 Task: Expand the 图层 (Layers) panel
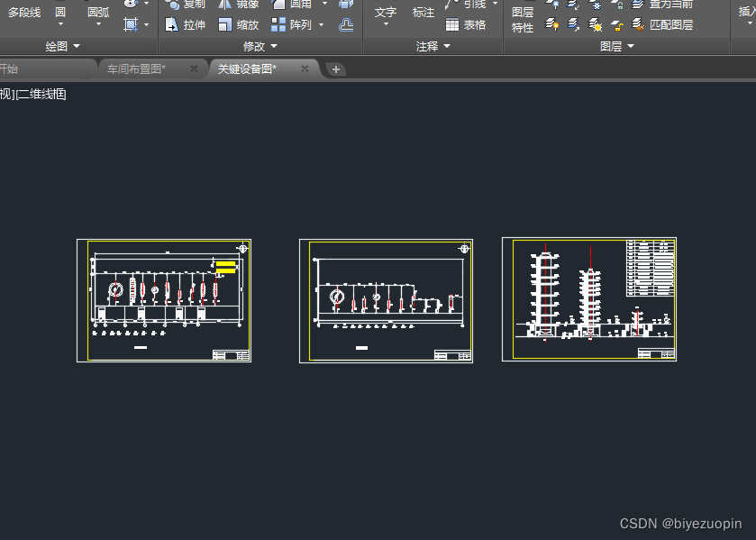point(617,46)
